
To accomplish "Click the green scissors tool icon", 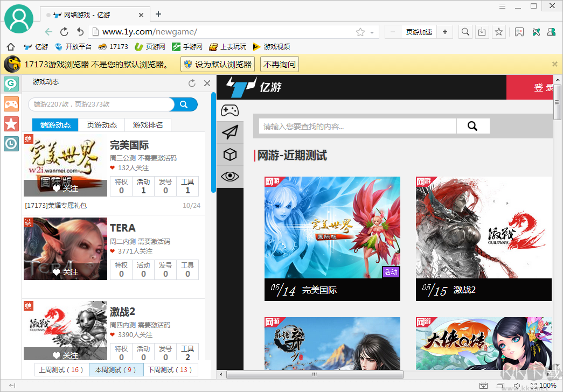I will (x=536, y=32).
